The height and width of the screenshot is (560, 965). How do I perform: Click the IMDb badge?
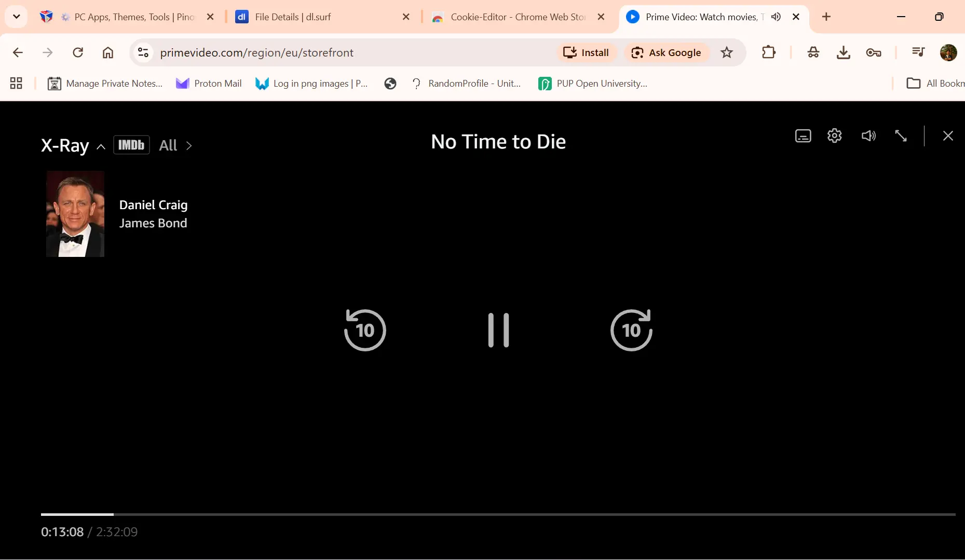point(131,145)
